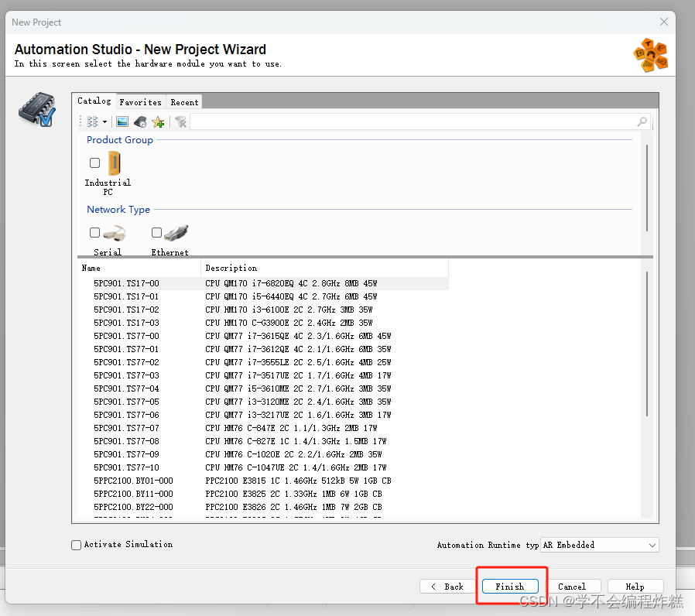Image resolution: width=695 pixels, height=616 pixels.
Task: Select the 5PC901.TS77-05 row
Action: click(x=262, y=402)
